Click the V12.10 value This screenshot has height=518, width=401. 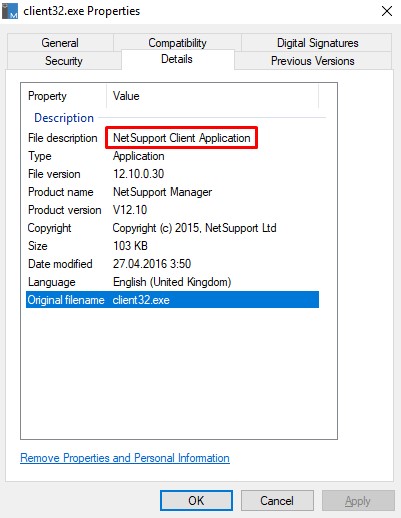tap(130, 210)
